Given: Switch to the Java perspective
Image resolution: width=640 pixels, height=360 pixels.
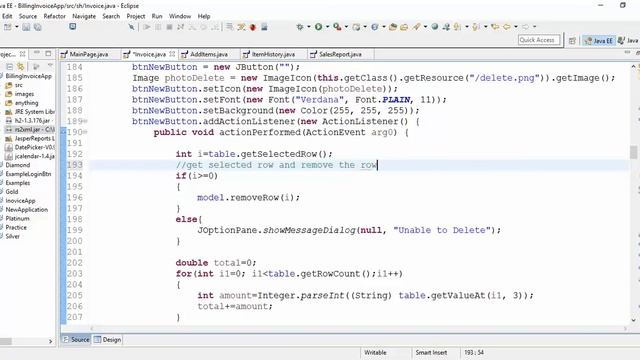Looking at the screenshot, I should 628,40.
